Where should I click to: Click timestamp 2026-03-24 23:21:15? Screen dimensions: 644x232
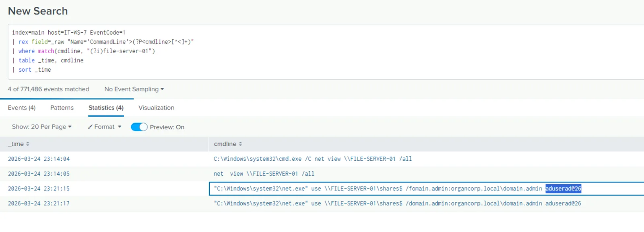(x=39, y=188)
